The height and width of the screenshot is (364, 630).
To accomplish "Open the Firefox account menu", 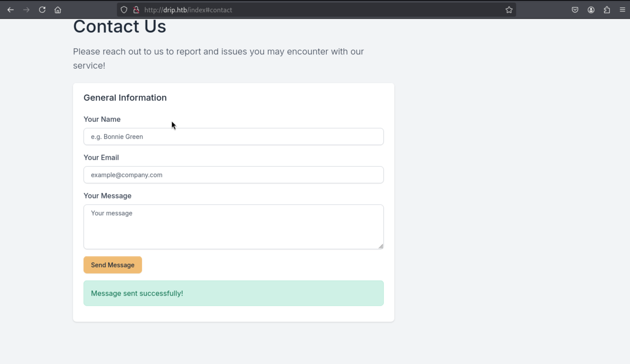I will pyautogui.click(x=591, y=10).
